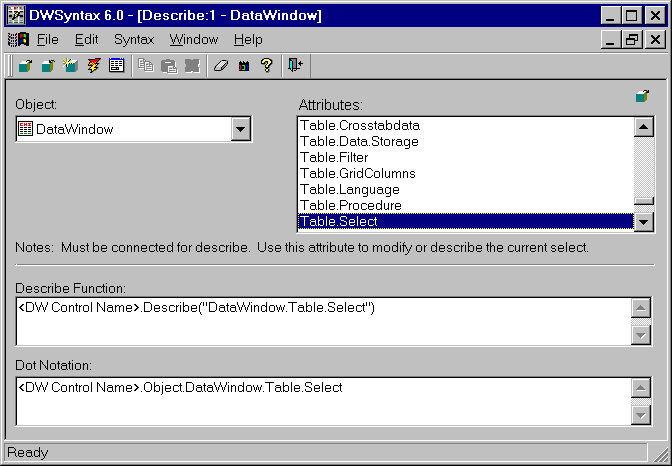This screenshot has width=672, height=466.
Task: Click Attributes list scroll up arrow
Action: click(644, 127)
